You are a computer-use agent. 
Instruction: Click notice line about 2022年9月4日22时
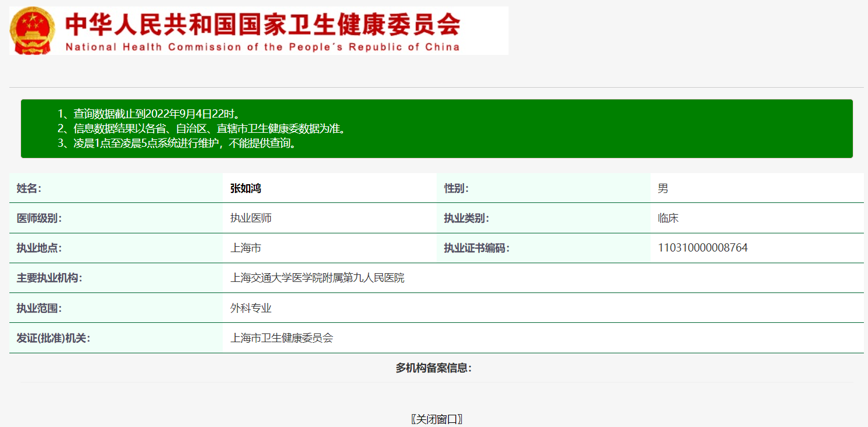(x=149, y=113)
